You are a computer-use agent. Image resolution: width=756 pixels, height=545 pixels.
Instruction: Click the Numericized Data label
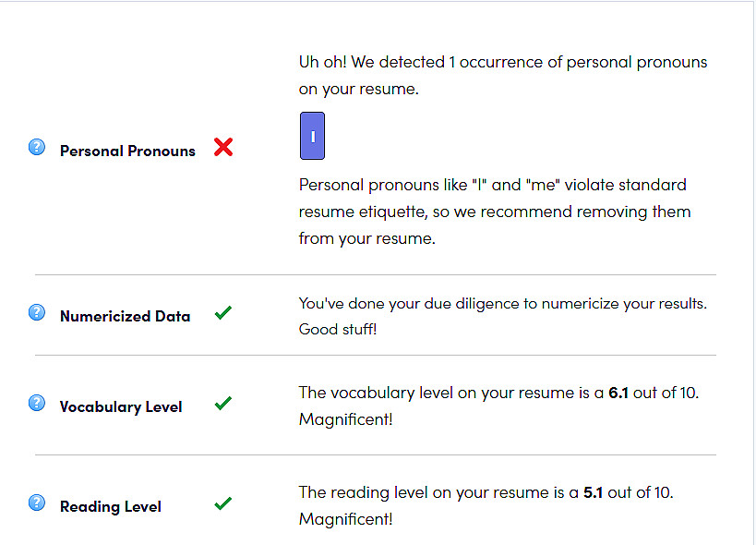[x=125, y=316]
